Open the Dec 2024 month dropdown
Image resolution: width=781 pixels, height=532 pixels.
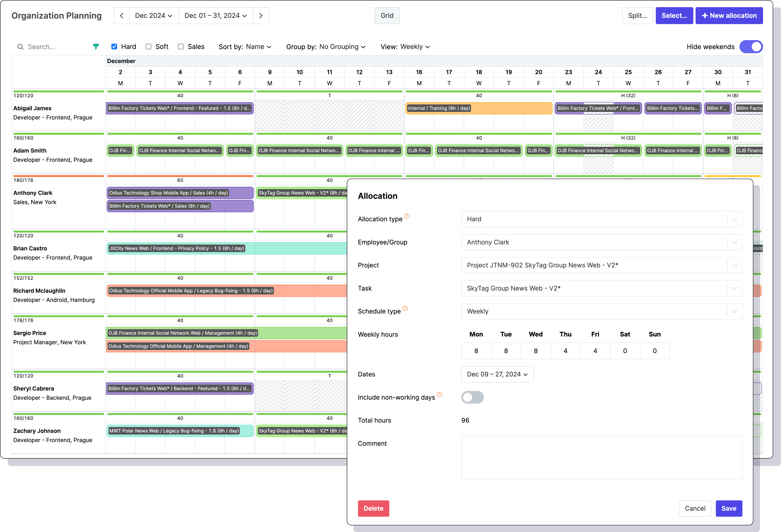154,16
